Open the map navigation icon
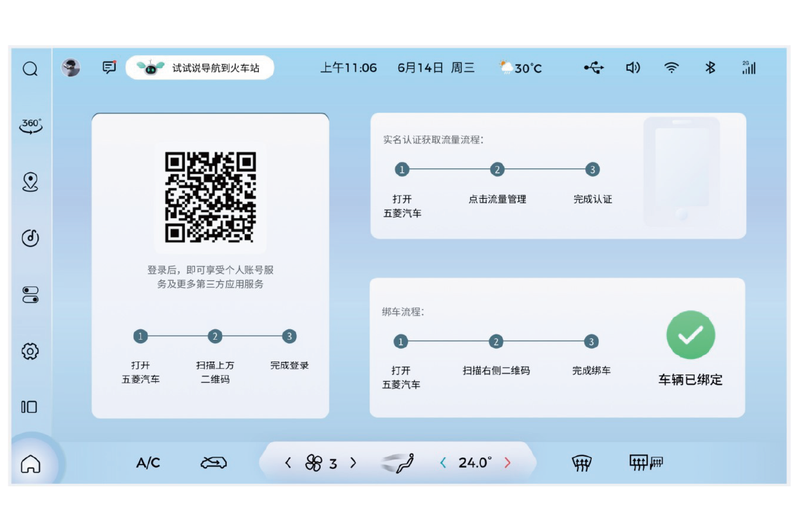 coord(30,182)
